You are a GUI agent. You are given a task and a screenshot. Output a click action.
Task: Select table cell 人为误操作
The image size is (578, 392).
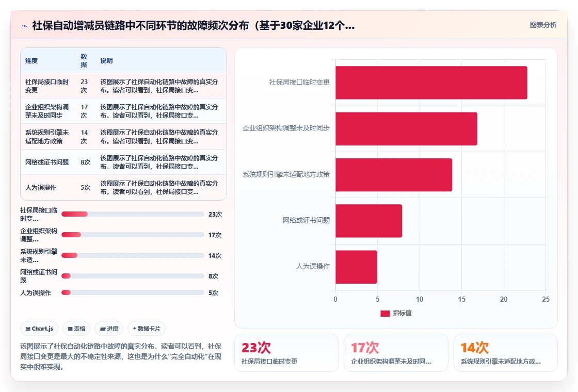point(41,188)
